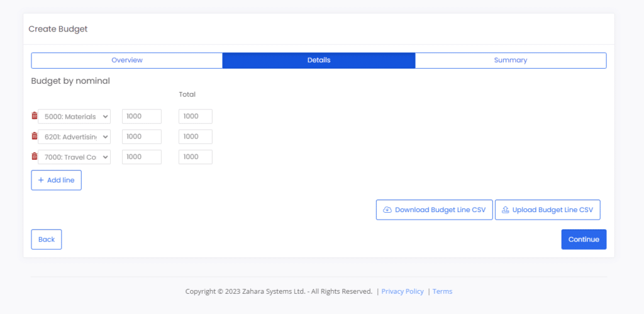Open the Terms link

pyautogui.click(x=442, y=291)
